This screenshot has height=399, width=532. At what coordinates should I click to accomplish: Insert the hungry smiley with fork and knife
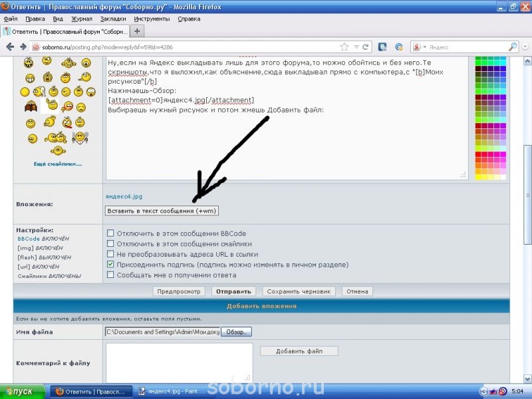click(x=79, y=138)
